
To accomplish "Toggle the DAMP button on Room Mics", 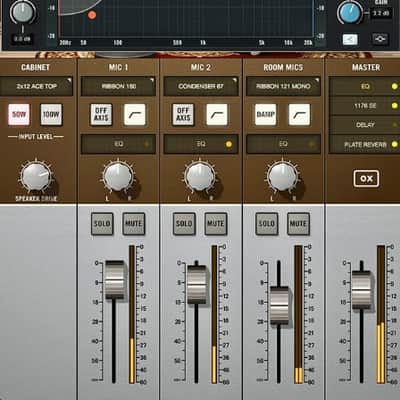I will [x=266, y=114].
